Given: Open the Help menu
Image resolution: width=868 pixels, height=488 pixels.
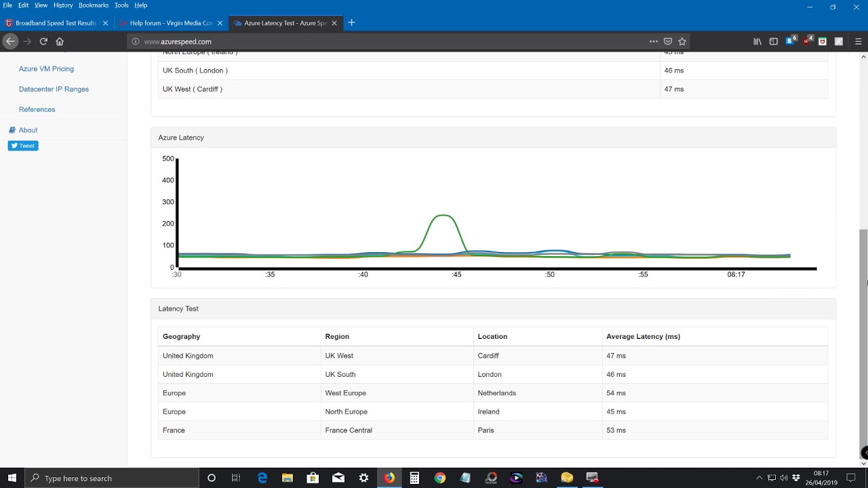Looking at the screenshot, I should point(140,5).
